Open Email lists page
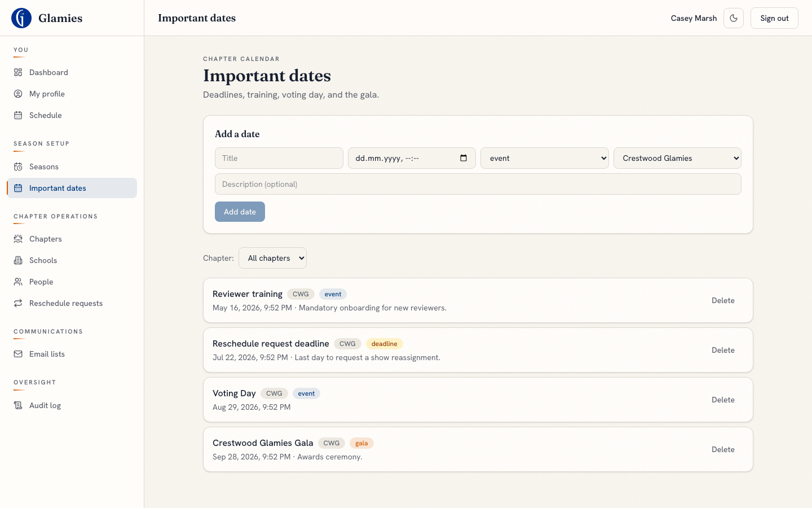The height and width of the screenshot is (508, 812). coord(72,354)
